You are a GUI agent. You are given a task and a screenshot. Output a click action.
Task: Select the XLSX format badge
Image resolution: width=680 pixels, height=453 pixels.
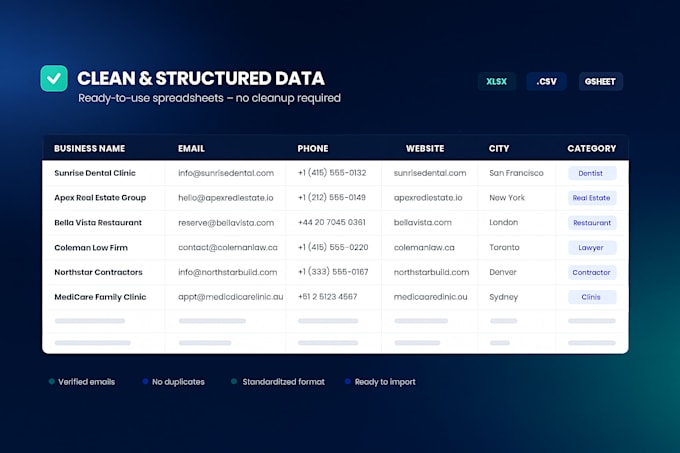[x=497, y=81]
